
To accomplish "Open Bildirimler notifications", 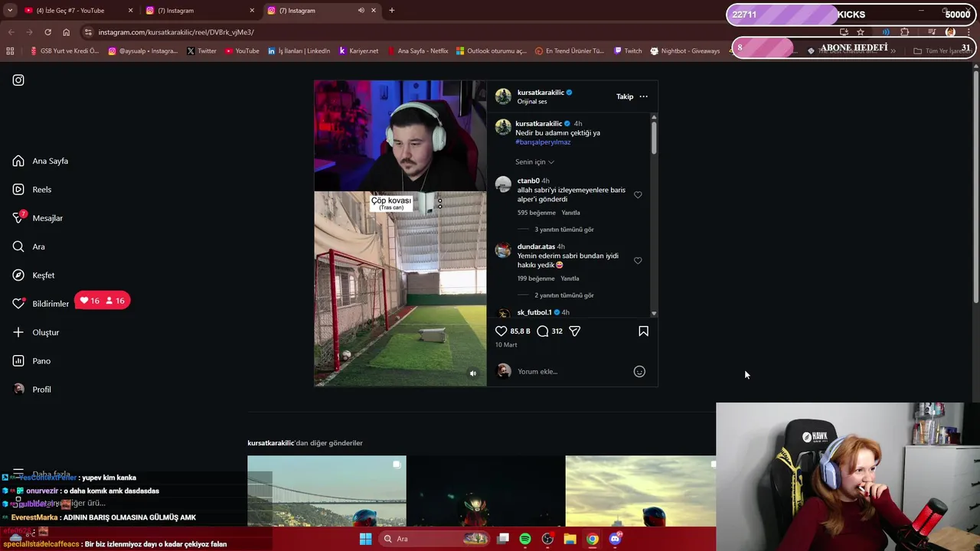I will 41,304.
